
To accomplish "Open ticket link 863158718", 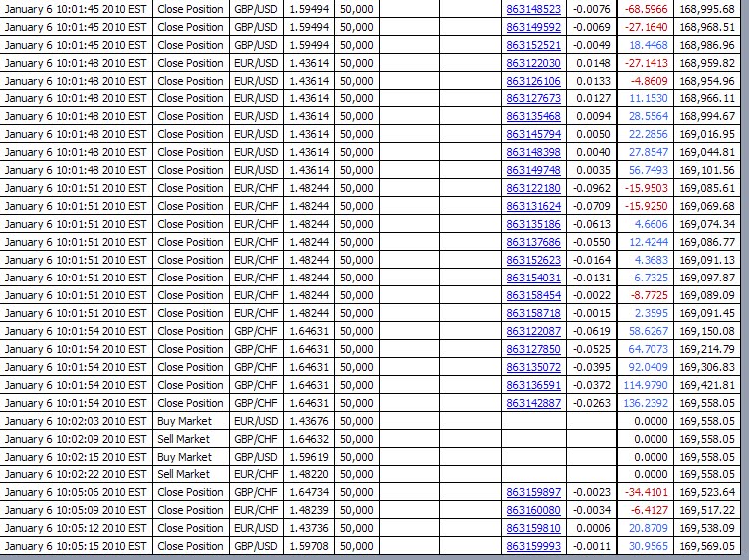I will click(x=533, y=313).
